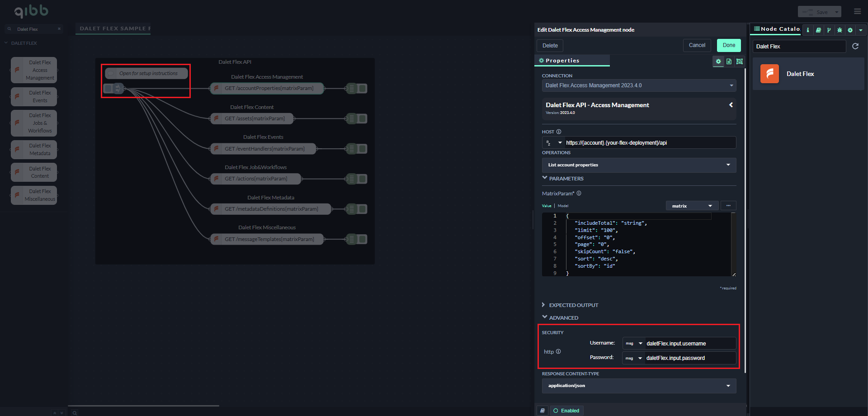Screen dimensions: 868x416
Task: Open the CONNECTION dropdown
Action: coord(639,85)
